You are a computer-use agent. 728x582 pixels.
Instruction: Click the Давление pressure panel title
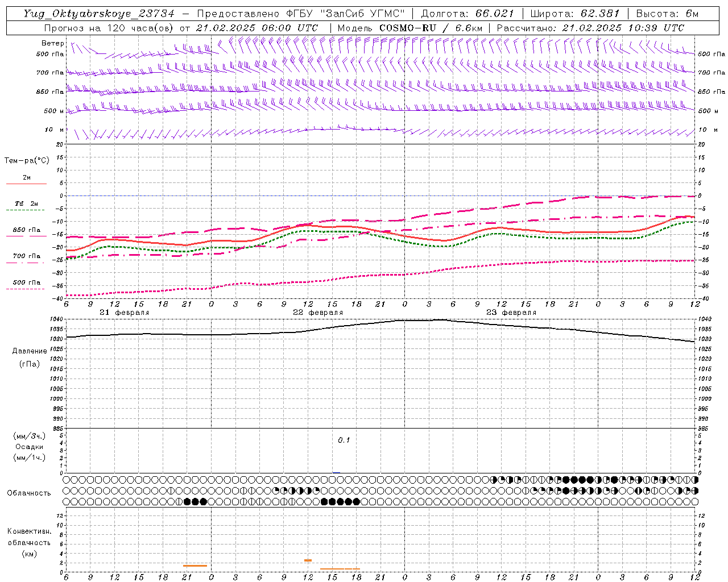(x=30, y=351)
